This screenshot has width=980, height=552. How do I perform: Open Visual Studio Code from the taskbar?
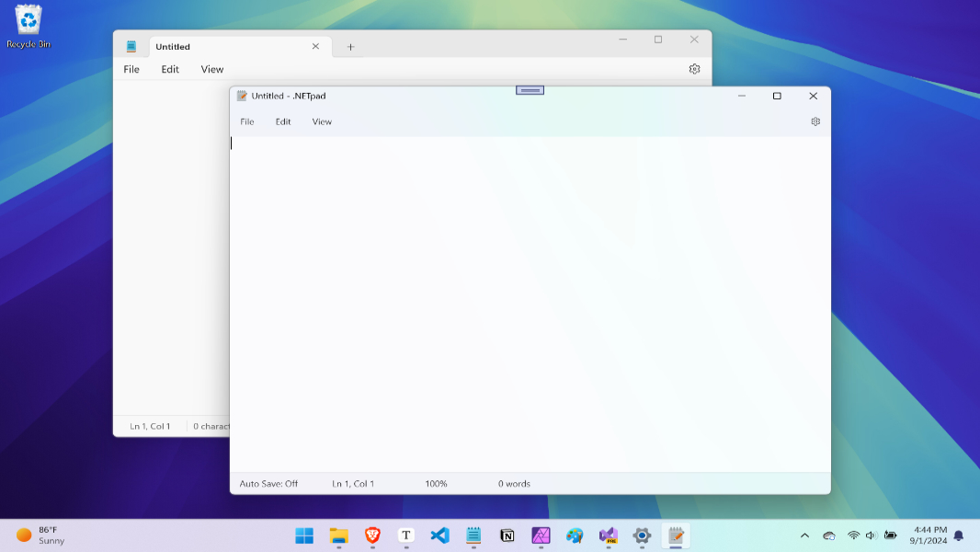[x=439, y=535]
